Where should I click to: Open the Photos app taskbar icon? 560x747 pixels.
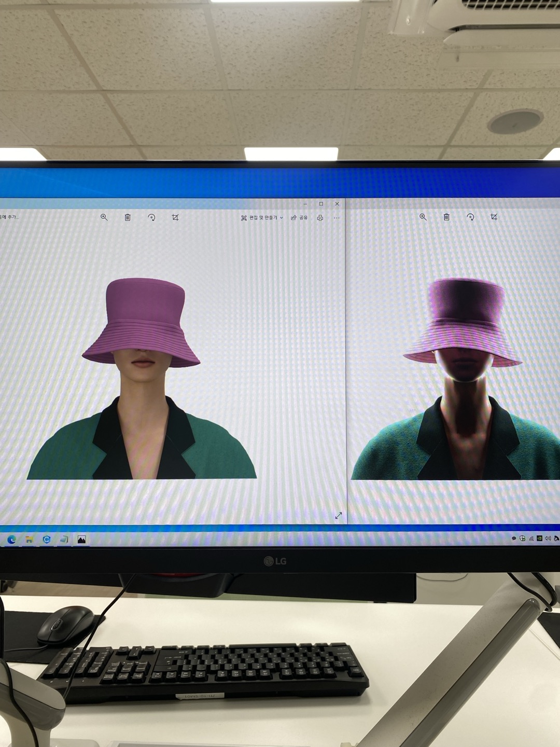[81, 539]
